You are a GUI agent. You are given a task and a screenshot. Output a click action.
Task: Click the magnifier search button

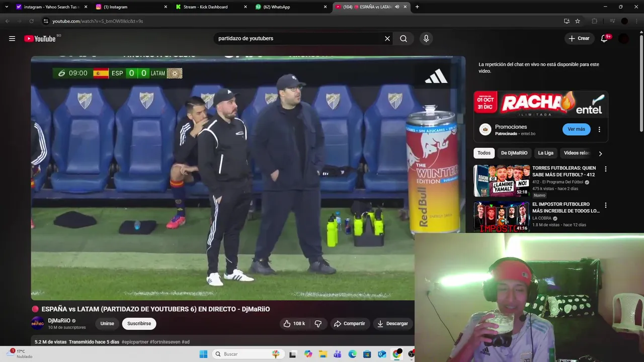(404, 39)
